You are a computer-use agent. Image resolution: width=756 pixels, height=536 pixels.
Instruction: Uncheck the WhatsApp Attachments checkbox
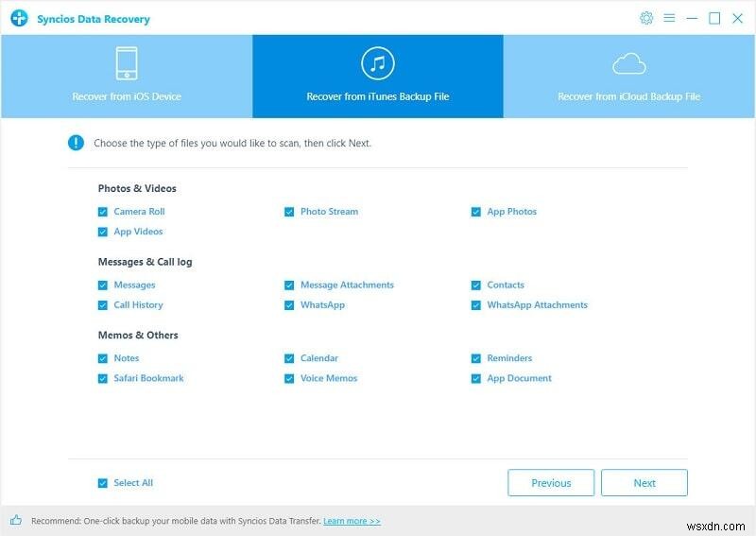pyautogui.click(x=476, y=305)
